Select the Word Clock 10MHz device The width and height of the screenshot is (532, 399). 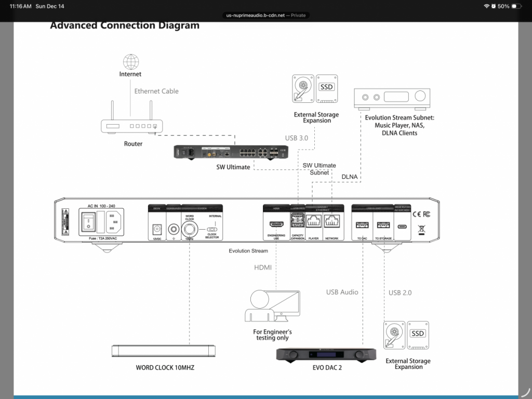pos(164,350)
